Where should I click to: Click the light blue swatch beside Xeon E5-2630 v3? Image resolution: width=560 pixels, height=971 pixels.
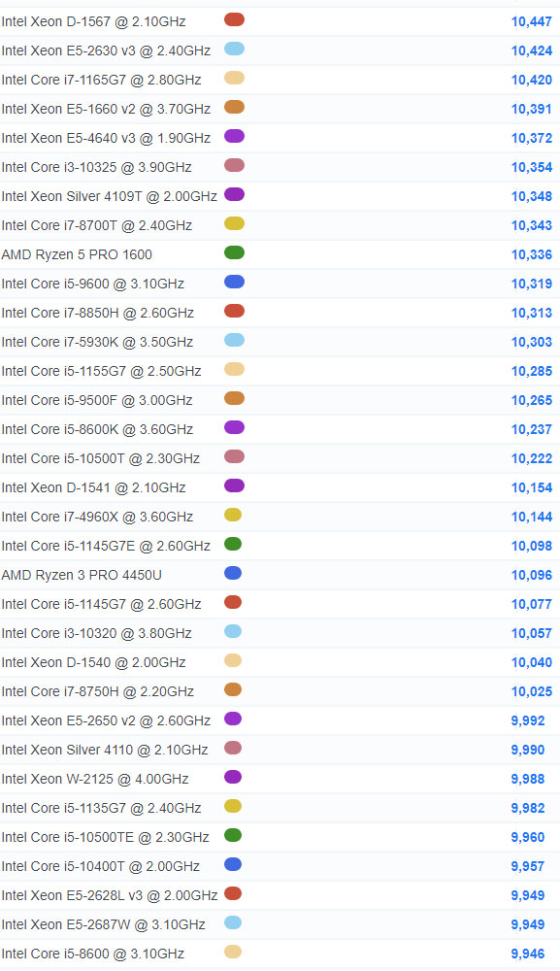[x=234, y=49]
